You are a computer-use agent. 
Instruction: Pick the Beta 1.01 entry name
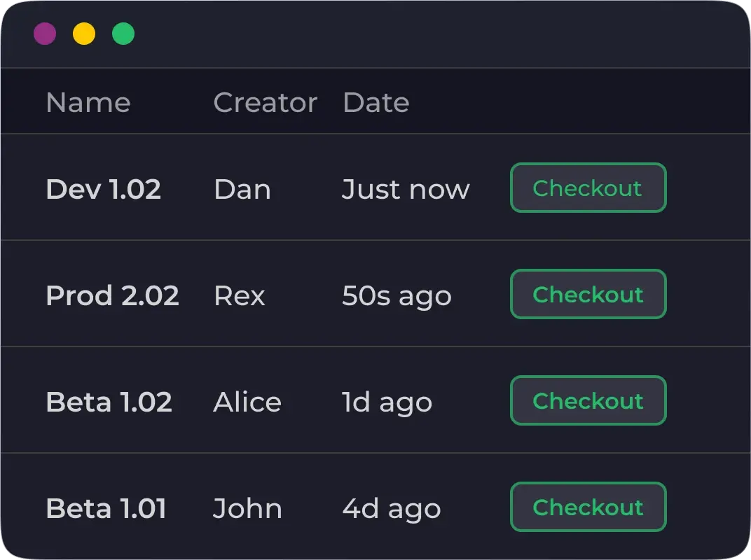106,508
